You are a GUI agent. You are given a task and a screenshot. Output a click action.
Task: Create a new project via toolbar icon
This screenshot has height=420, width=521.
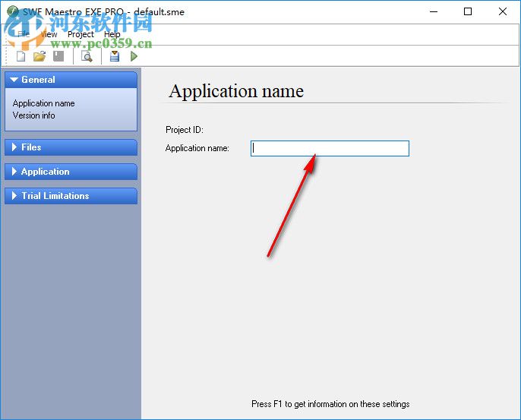[21, 56]
